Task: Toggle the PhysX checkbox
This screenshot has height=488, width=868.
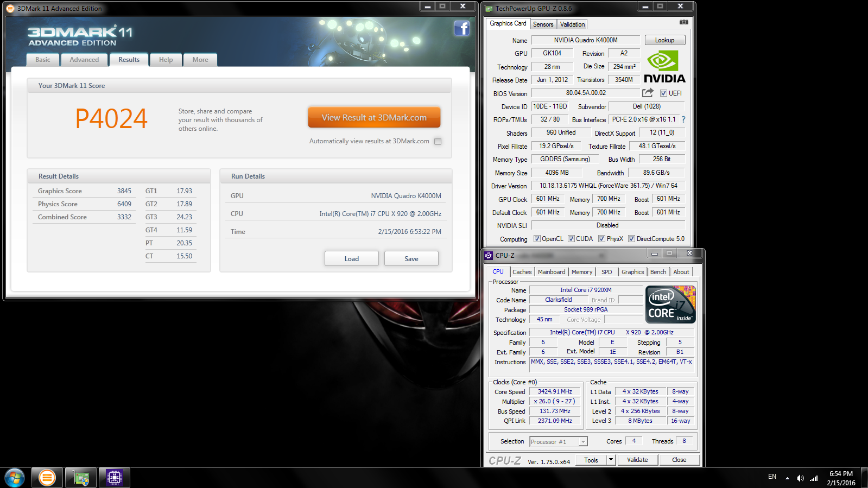Action: [601, 239]
